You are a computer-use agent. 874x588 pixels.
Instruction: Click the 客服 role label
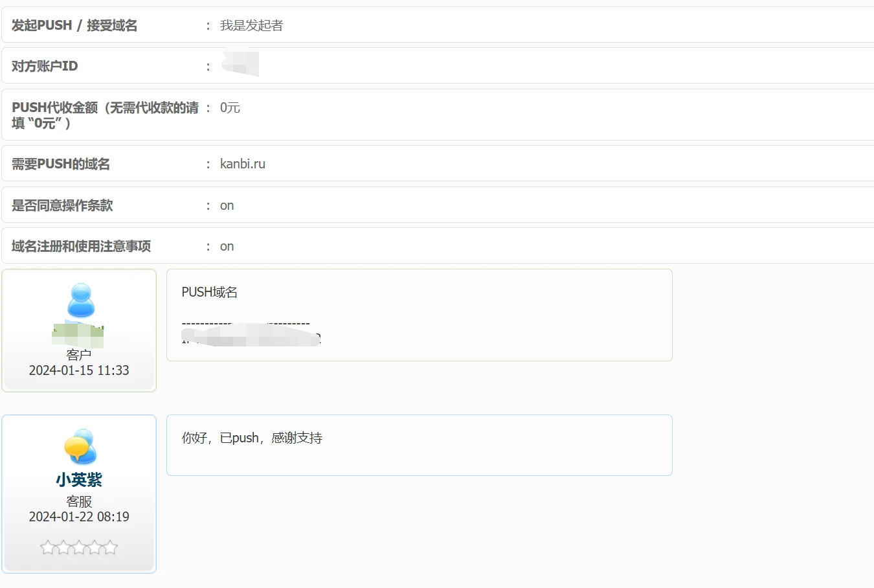(79, 501)
